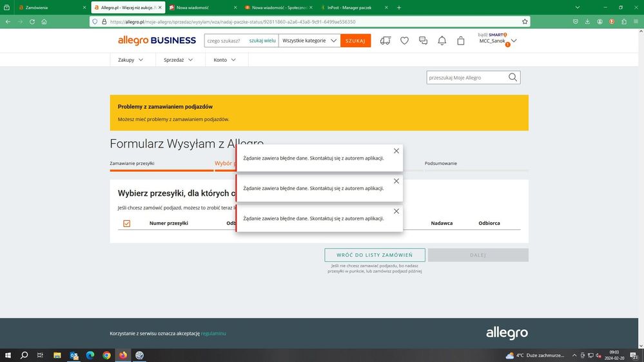Open Firefox account profile icon

click(x=600, y=21)
